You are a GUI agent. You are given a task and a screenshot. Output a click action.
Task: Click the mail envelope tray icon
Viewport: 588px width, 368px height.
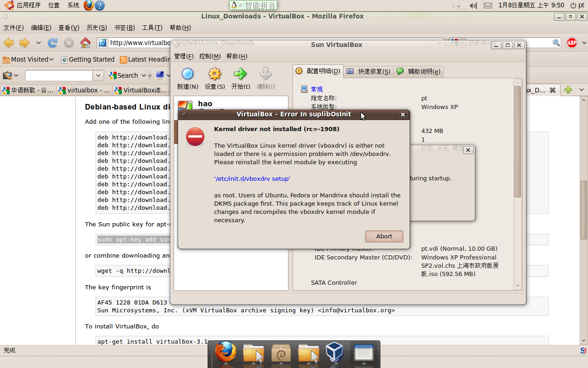click(x=488, y=5)
